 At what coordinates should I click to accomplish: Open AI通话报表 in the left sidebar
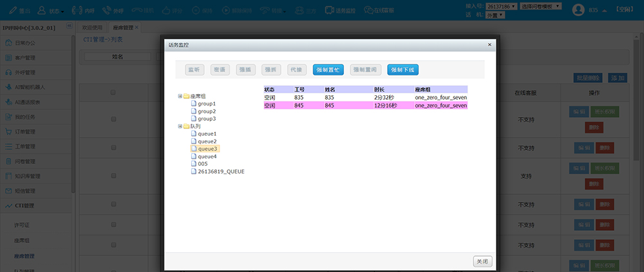(x=35, y=102)
